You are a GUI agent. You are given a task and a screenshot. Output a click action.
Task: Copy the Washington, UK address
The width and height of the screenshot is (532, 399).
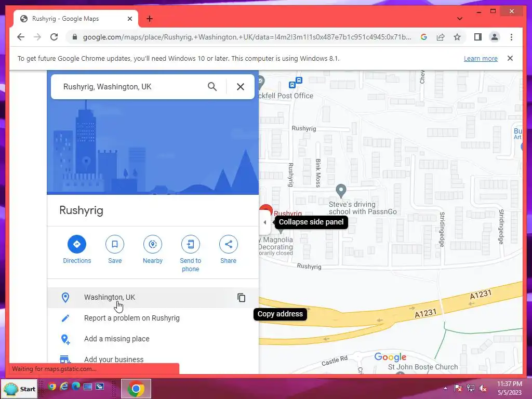tap(241, 298)
